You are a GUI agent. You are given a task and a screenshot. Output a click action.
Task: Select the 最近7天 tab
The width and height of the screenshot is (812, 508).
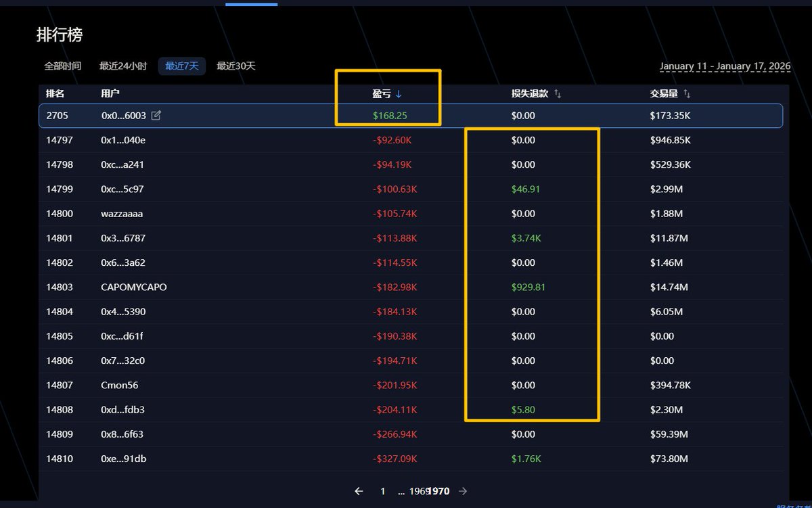(182, 66)
